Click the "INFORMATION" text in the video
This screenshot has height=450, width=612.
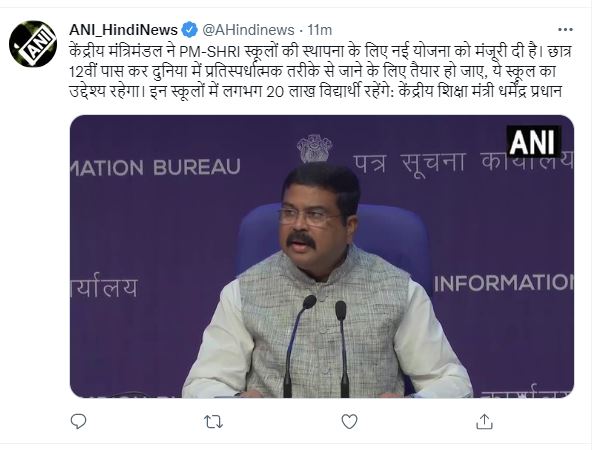coord(503,283)
